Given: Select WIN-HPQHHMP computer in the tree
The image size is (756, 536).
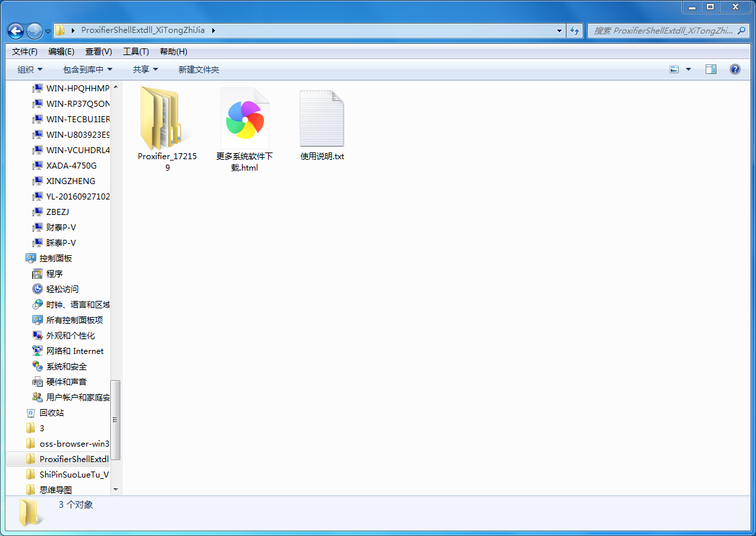Looking at the screenshot, I should point(71,88).
